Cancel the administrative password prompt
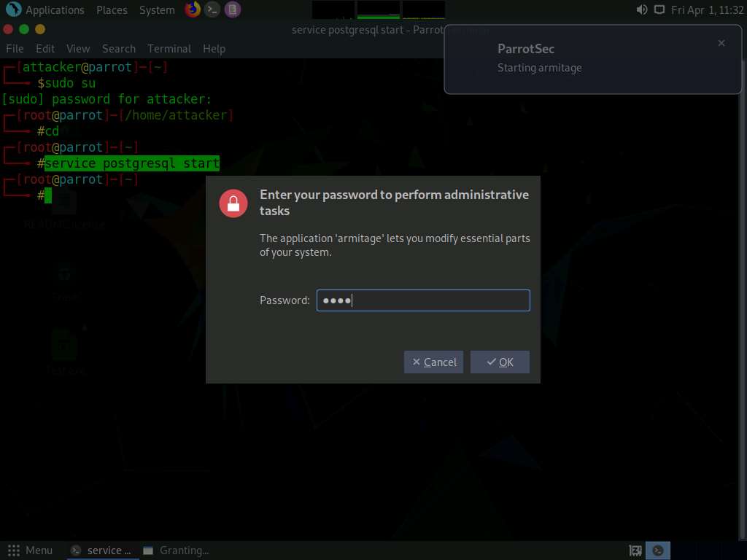The width and height of the screenshot is (747, 560). pyautogui.click(x=433, y=362)
